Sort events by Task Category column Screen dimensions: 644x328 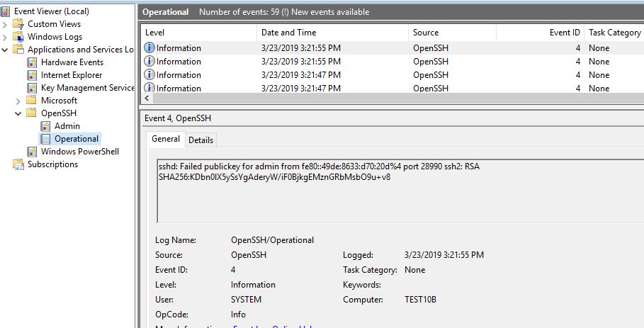(x=614, y=33)
